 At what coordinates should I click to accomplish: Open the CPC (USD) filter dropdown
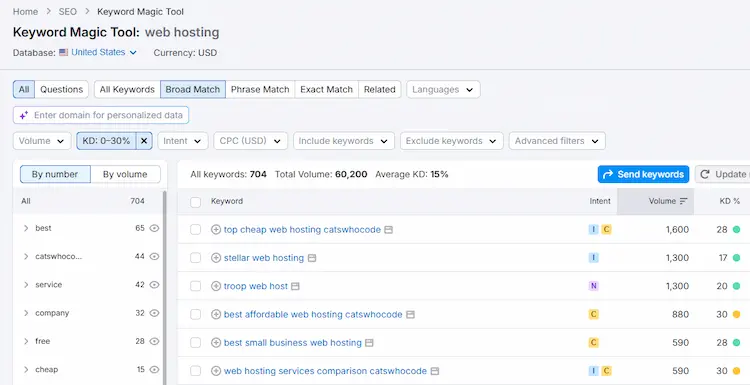point(251,141)
